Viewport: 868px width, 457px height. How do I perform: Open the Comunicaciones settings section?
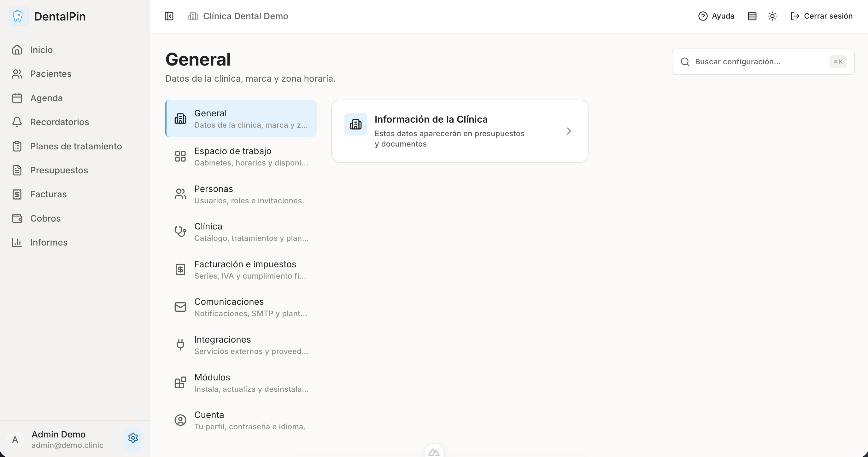tap(241, 307)
